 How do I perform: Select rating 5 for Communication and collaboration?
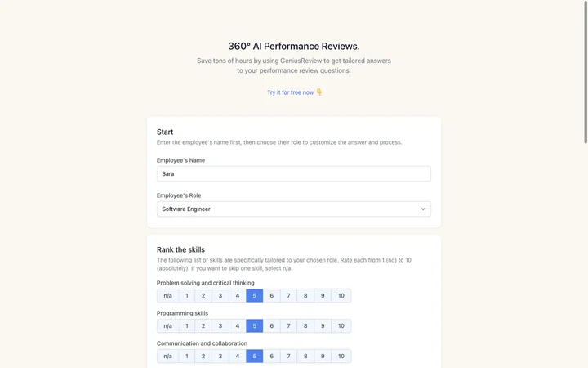point(254,356)
